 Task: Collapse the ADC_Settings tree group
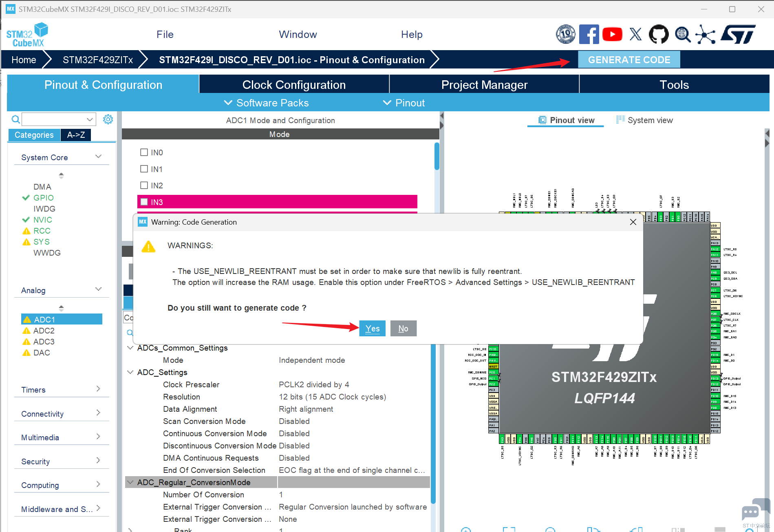[x=130, y=372]
